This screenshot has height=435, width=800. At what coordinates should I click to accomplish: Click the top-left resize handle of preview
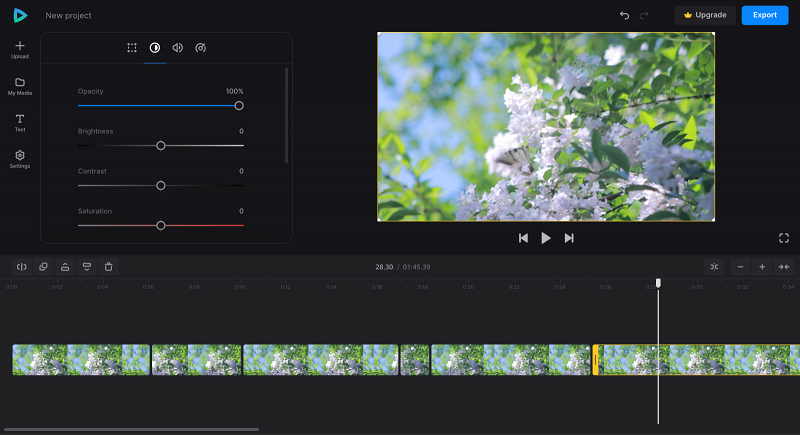pos(379,34)
